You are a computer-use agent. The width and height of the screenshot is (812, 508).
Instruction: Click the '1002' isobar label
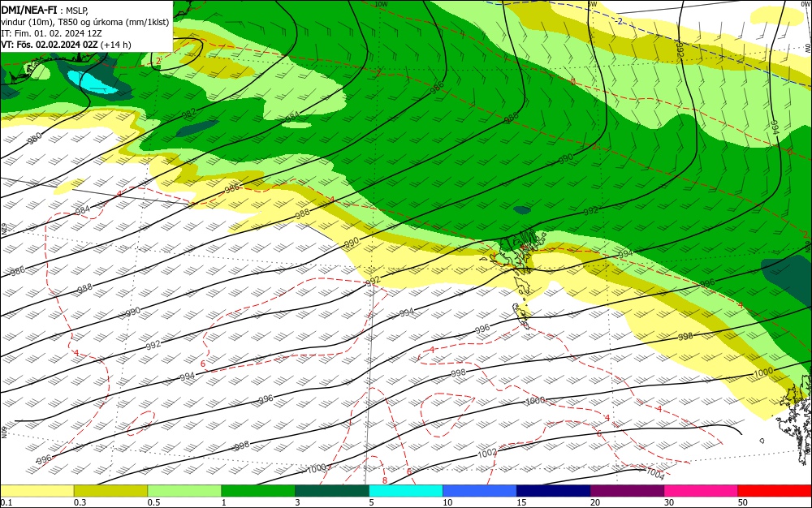click(486, 453)
